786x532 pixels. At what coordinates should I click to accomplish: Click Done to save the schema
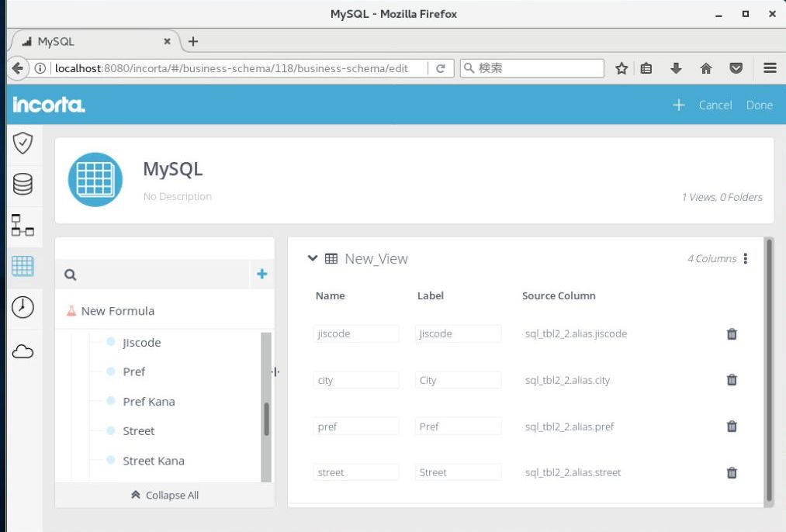tap(760, 105)
